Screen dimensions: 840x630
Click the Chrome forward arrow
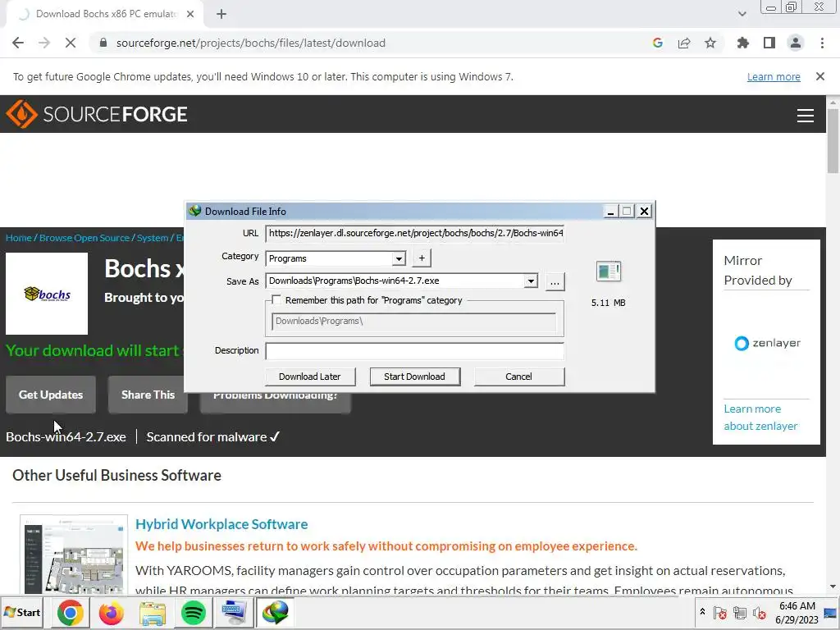click(x=44, y=43)
